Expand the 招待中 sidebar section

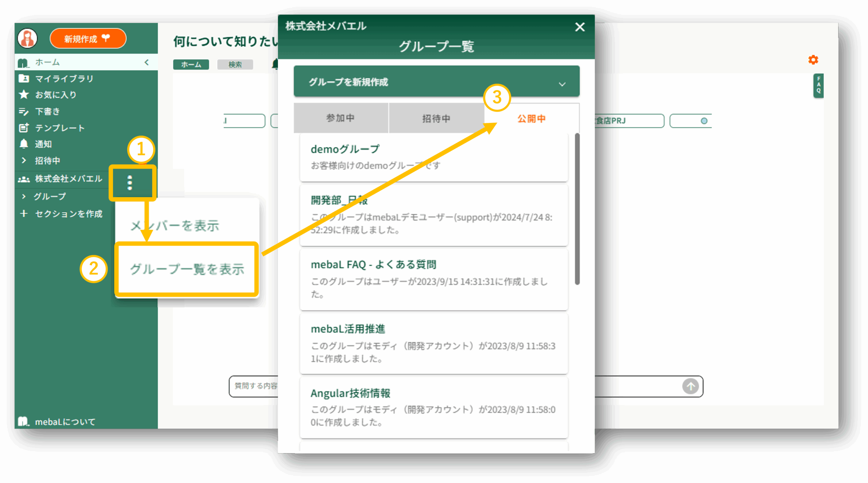pos(24,160)
